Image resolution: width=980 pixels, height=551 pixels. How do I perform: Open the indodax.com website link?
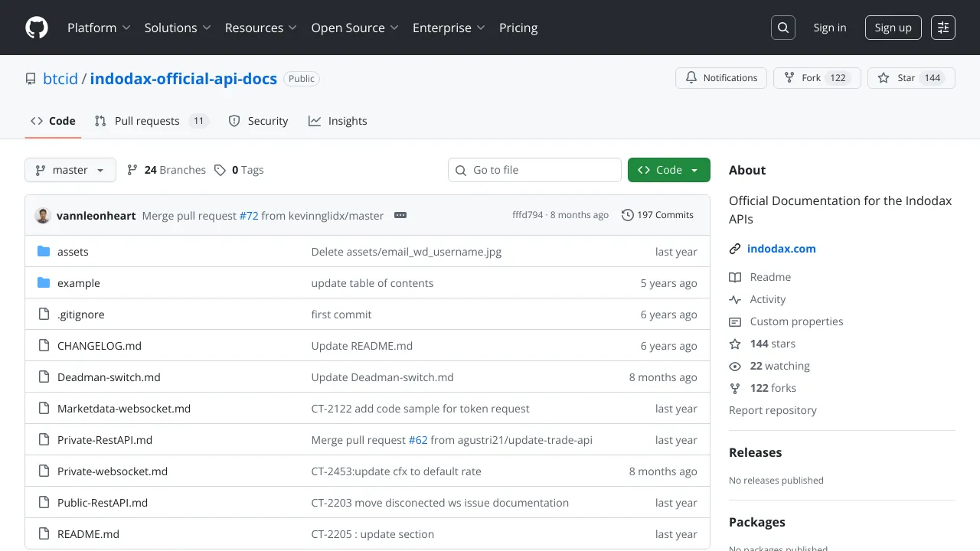click(782, 249)
